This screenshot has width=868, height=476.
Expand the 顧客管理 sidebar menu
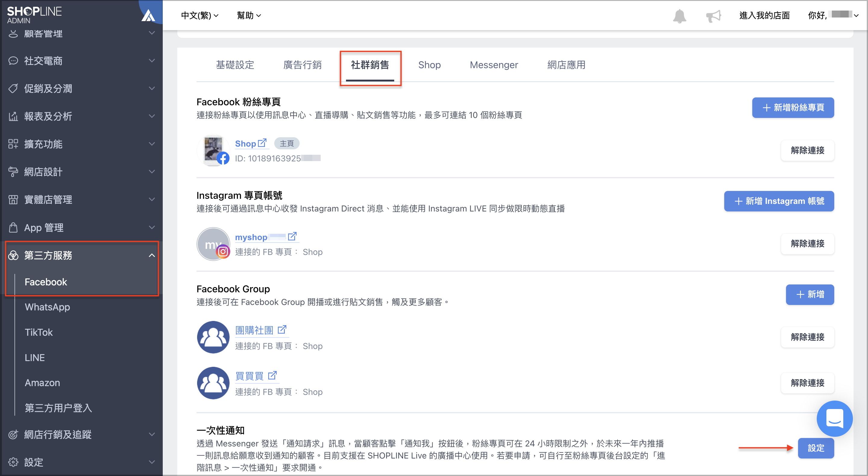pos(82,33)
